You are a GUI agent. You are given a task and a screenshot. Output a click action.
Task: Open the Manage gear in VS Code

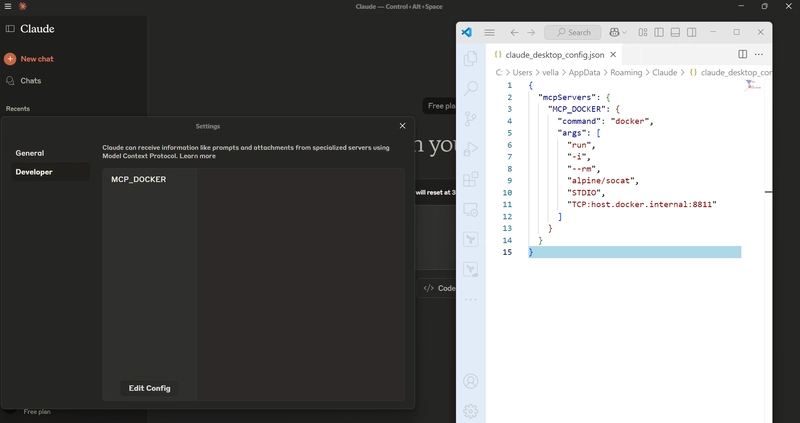coord(470,411)
